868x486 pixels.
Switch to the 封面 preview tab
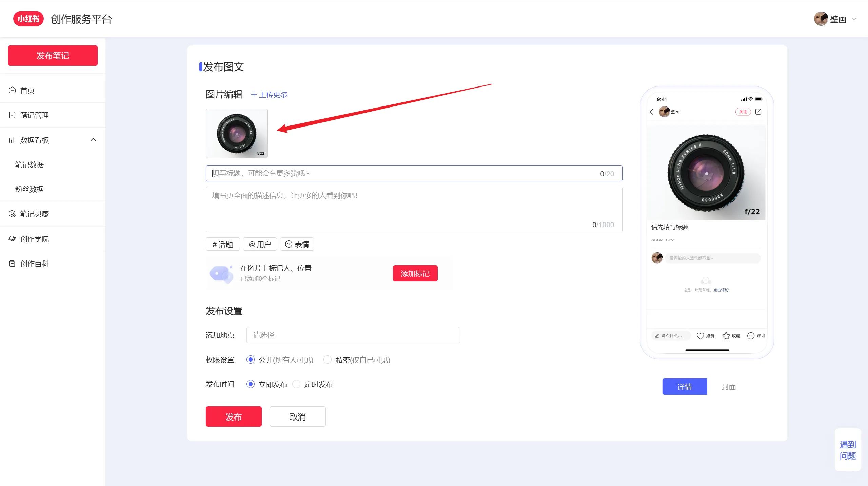(728, 386)
